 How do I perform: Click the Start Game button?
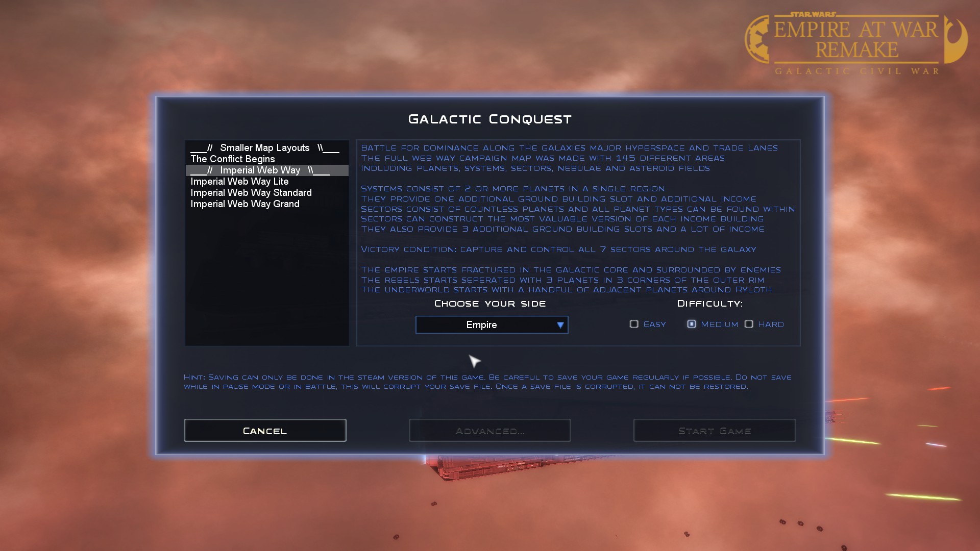click(715, 431)
